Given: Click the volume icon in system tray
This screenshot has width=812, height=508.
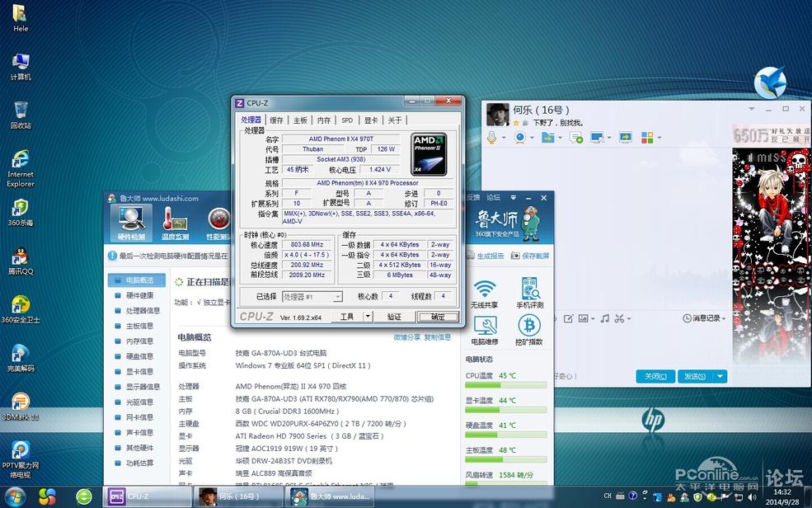Looking at the screenshot, I should (752, 496).
